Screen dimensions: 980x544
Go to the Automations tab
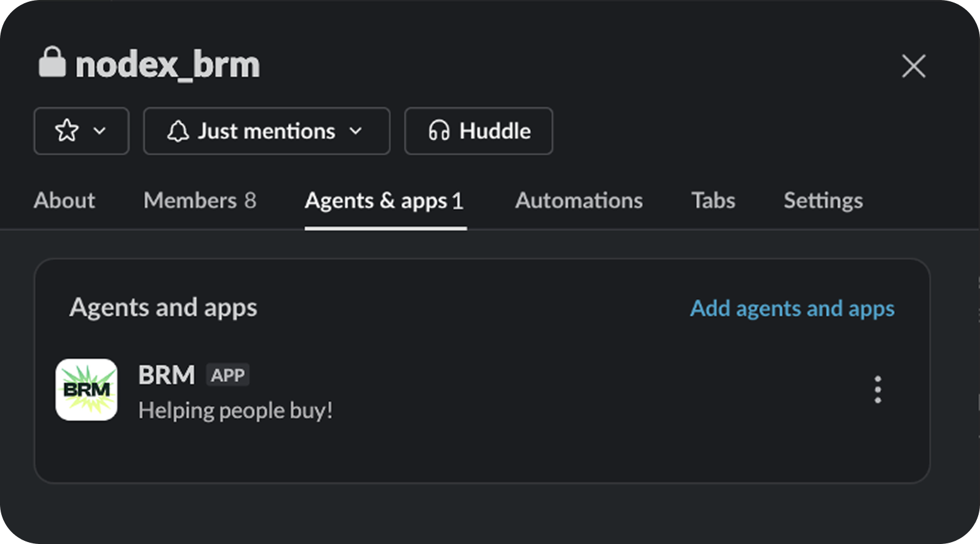[x=579, y=200]
